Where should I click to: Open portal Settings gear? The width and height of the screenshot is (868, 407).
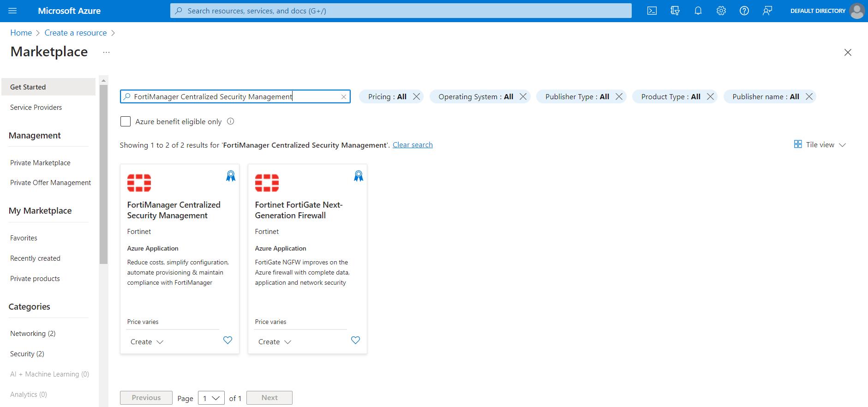[x=721, y=11]
